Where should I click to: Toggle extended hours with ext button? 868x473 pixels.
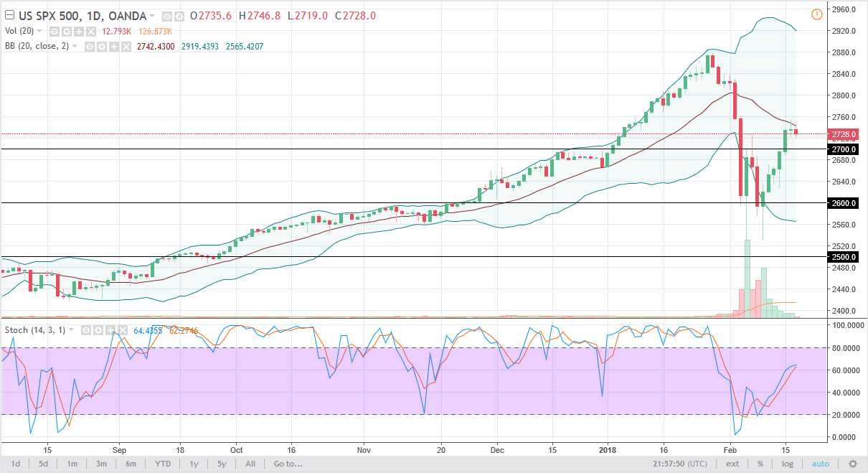click(732, 464)
